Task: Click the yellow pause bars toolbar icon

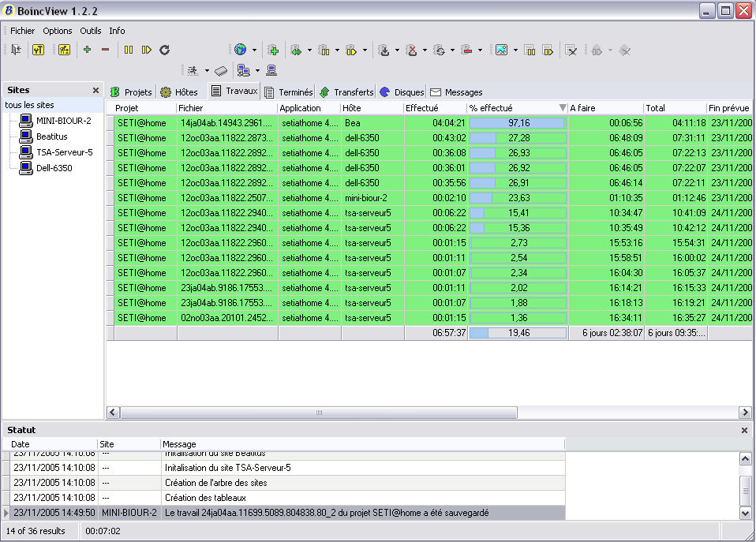Action: pyautogui.click(x=129, y=50)
